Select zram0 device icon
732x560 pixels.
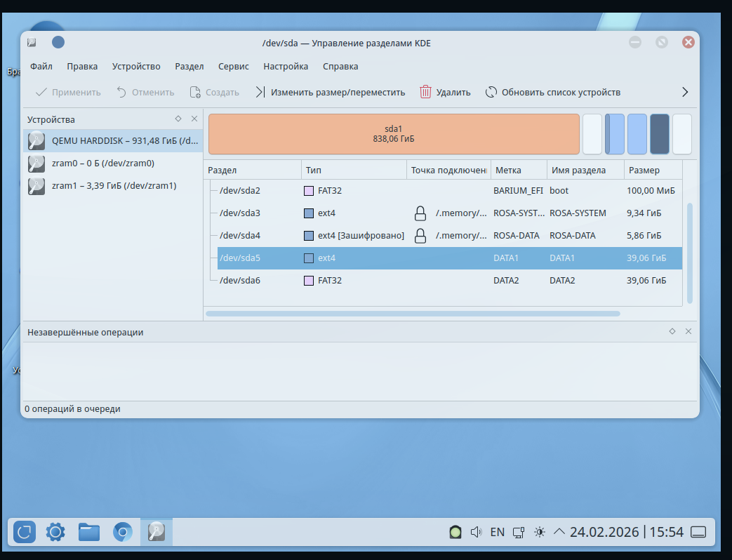pos(36,164)
